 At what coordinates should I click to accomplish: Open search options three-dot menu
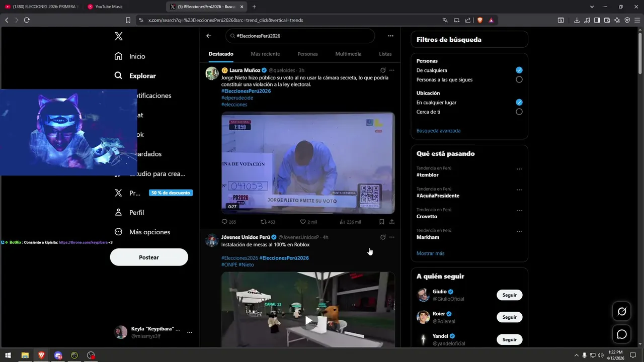coord(390,36)
